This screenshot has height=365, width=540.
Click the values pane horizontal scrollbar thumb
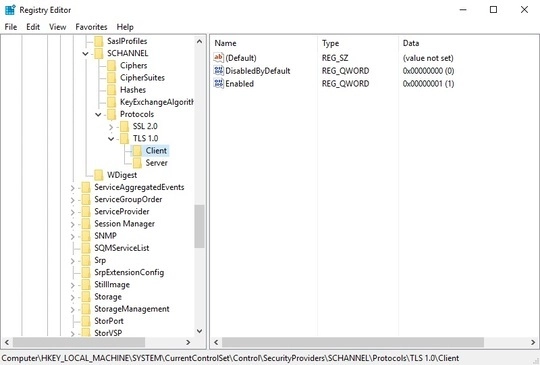(x=353, y=342)
